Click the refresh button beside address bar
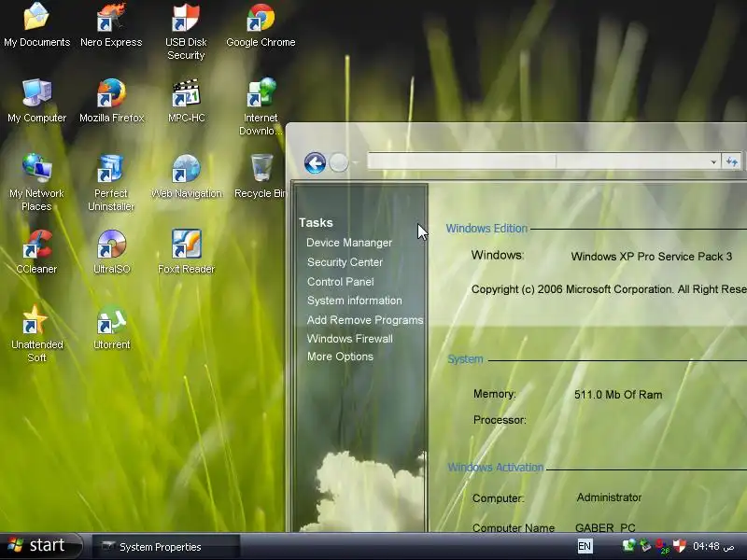 (x=732, y=161)
